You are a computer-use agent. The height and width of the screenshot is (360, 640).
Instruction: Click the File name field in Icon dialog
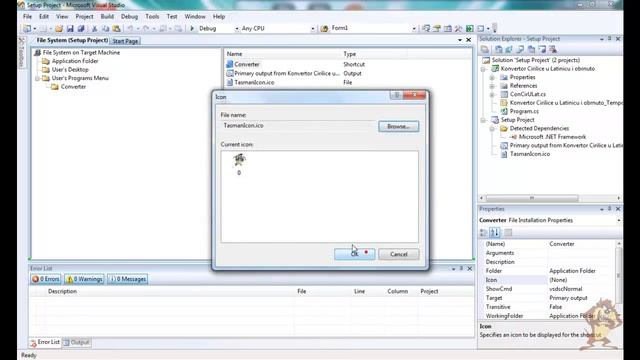[x=298, y=126]
